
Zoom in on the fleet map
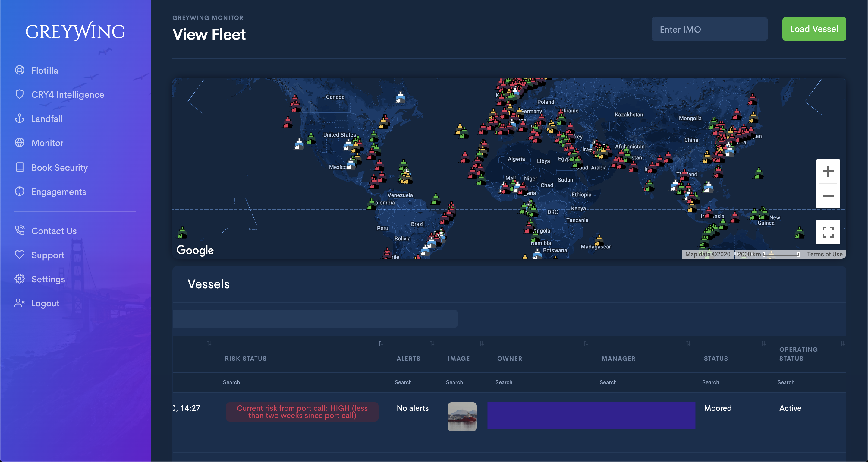(828, 171)
